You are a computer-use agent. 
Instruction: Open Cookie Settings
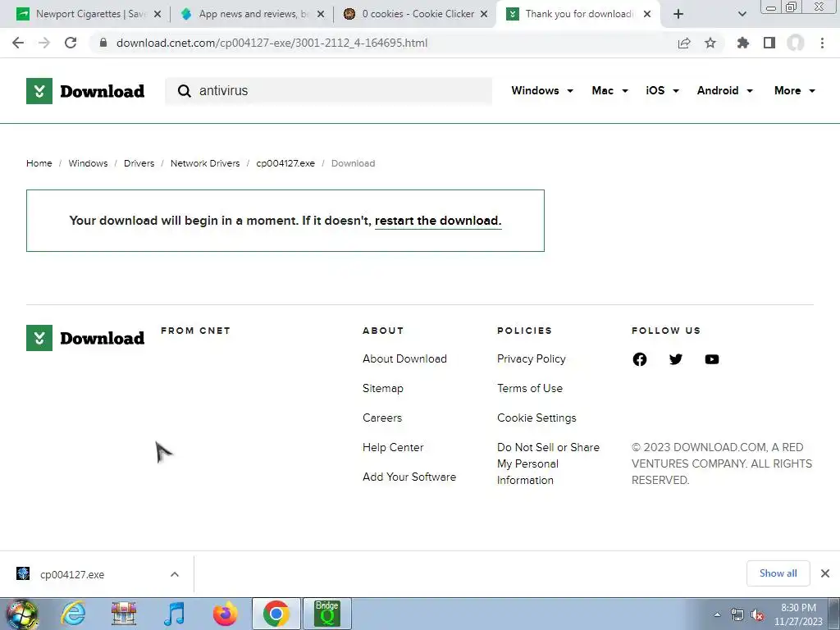coord(536,418)
